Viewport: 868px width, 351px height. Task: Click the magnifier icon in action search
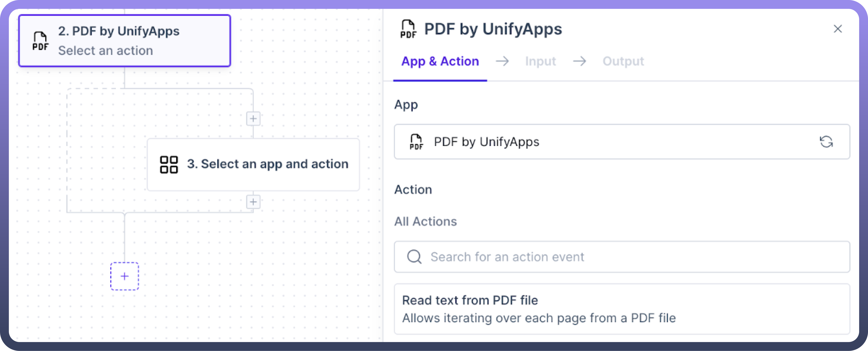pos(414,257)
